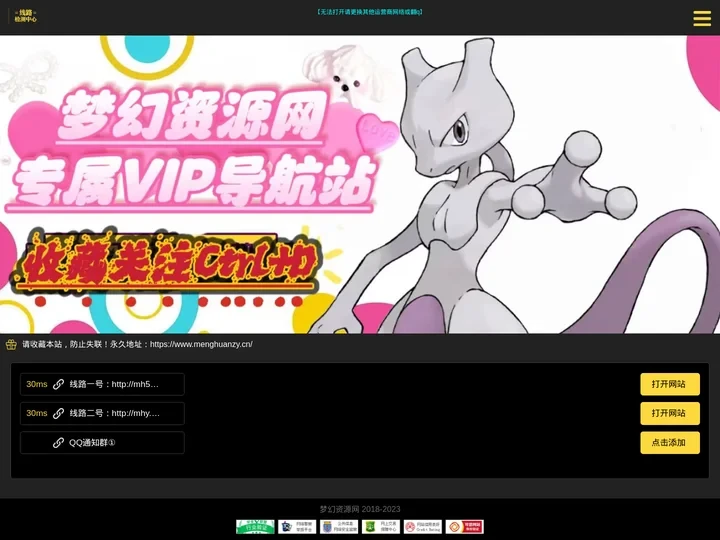This screenshot has height=540, width=720.
Task: Select the QQ通知群① row
Action: pyautogui.click(x=102, y=443)
